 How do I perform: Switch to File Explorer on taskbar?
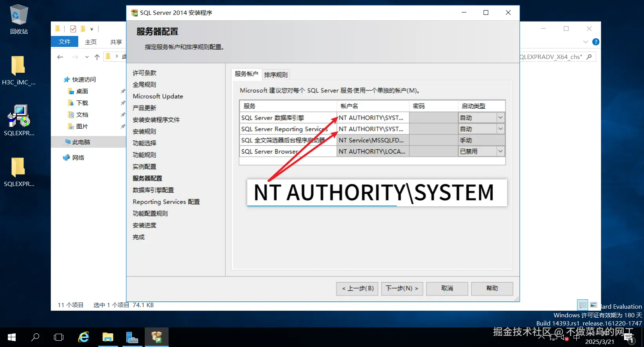pos(108,337)
